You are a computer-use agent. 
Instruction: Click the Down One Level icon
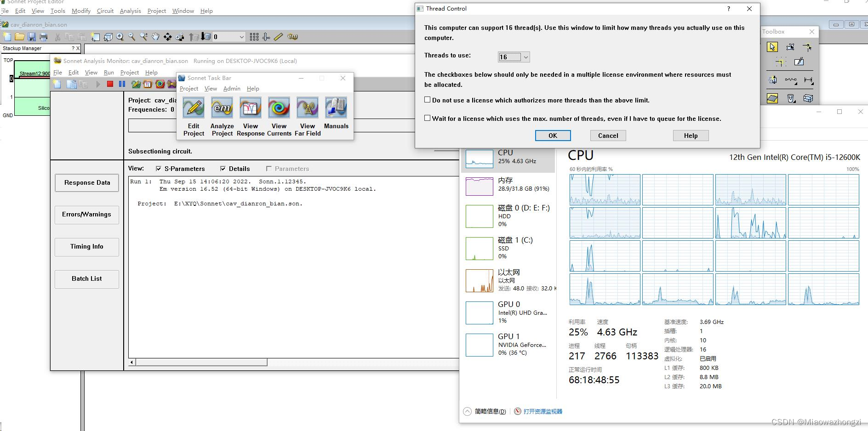click(206, 37)
